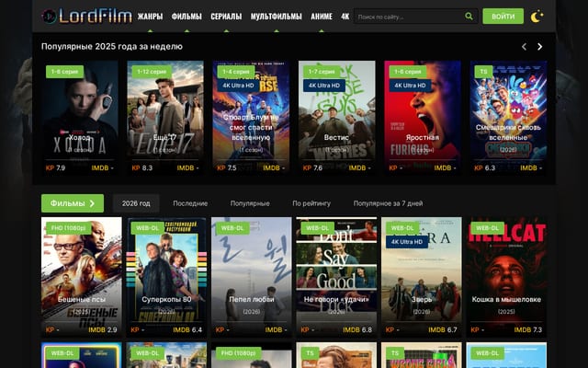Go to the previous popular carousel slide

[x=524, y=47]
